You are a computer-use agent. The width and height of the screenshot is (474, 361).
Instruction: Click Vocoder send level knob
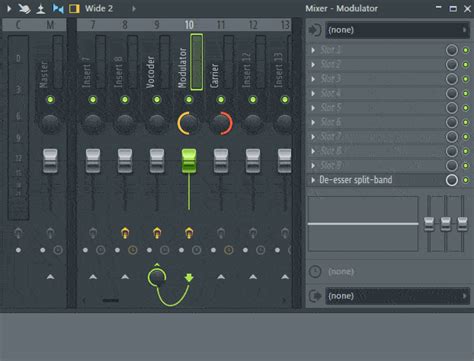coord(157,277)
